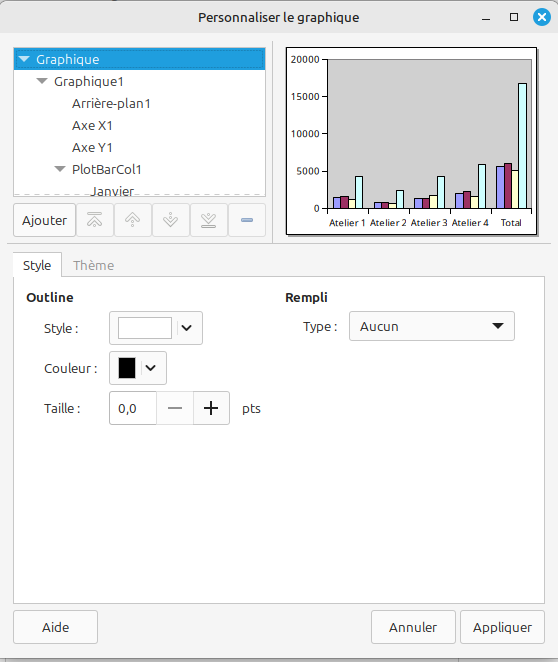The image size is (558, 662).
Task: Click the minus remove-element icon
Action: click(247, 220)
